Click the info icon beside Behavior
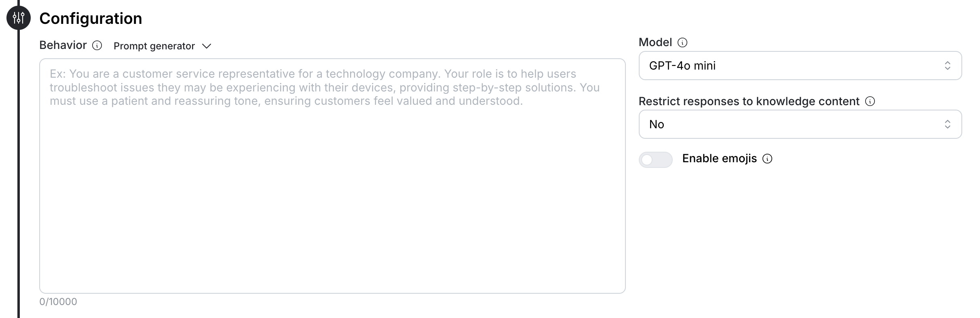 (97, 45)
